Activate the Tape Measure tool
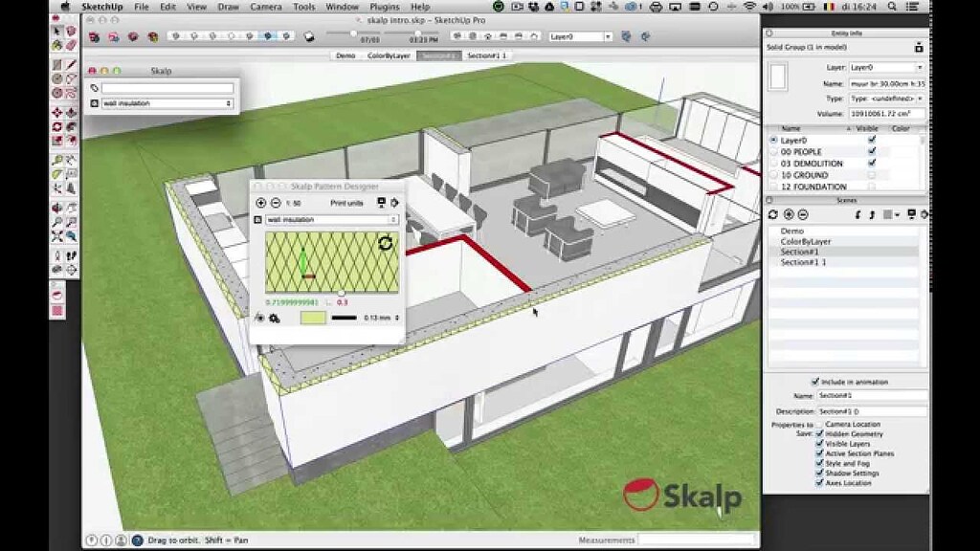 [56, 159]
